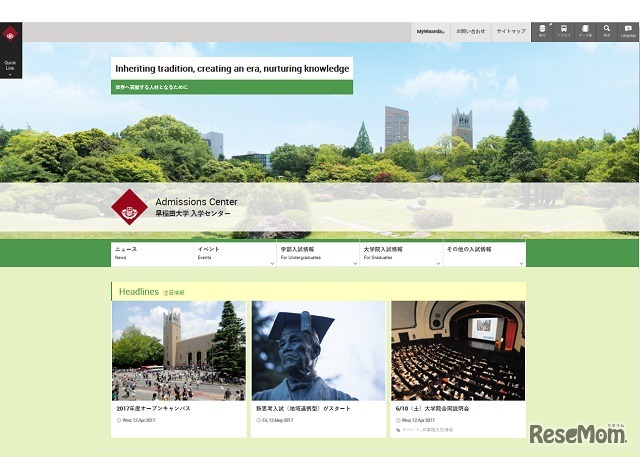
Task: Select the ニュース News menu item
Action: pos(152,254)
